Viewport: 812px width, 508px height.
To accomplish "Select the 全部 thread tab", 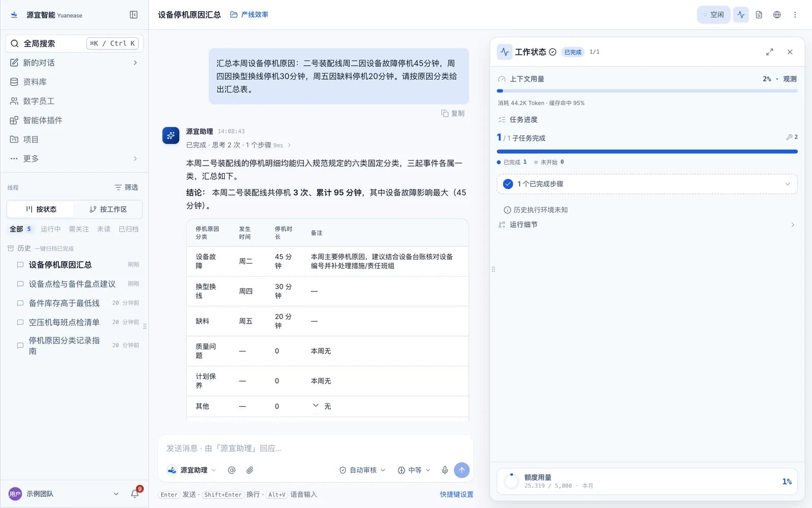I will point(20,229).
